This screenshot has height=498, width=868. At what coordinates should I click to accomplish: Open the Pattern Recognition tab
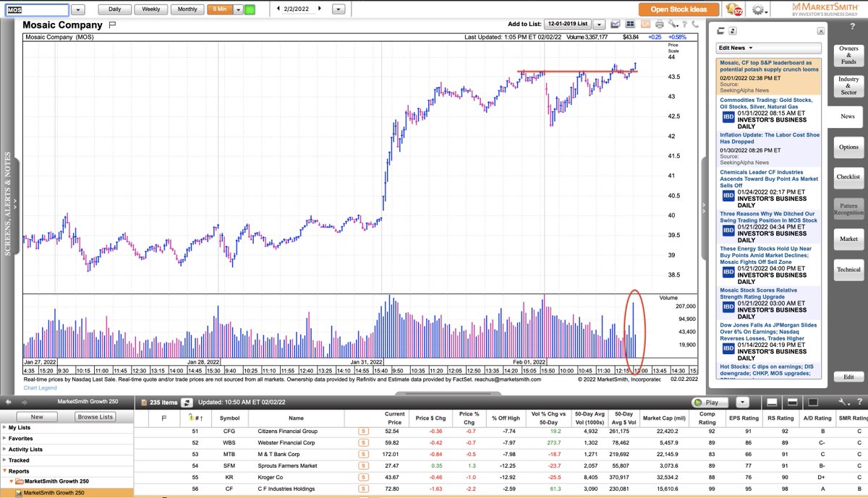848,208
